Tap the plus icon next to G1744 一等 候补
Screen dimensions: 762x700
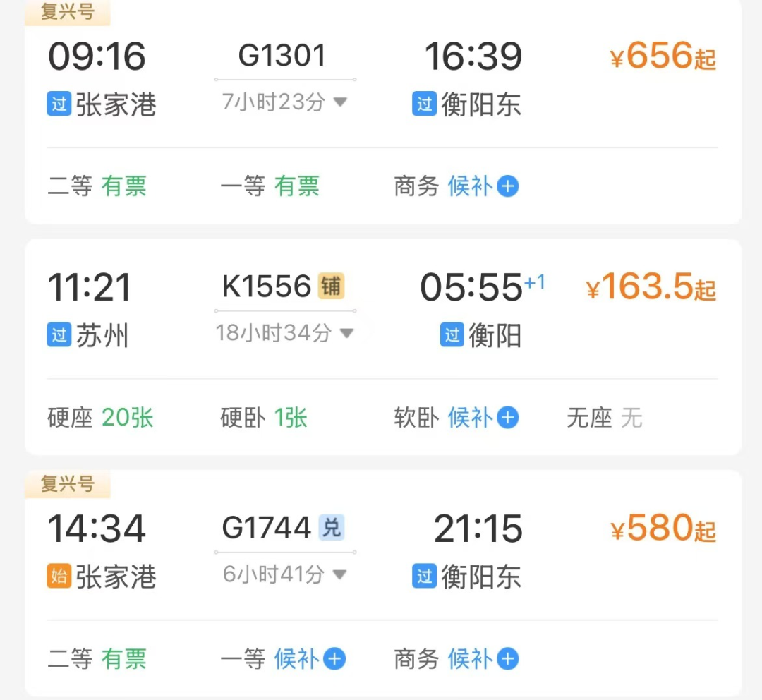(334, 659)
